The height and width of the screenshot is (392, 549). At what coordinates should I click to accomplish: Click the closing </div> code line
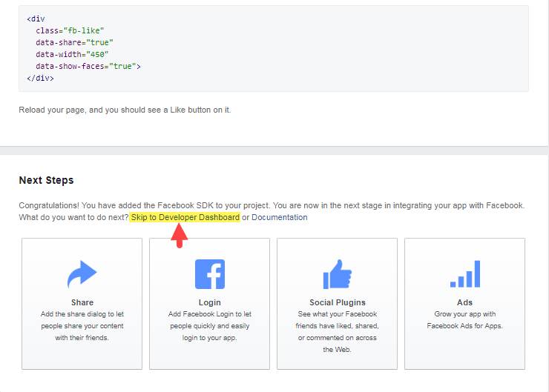(40, 79)
